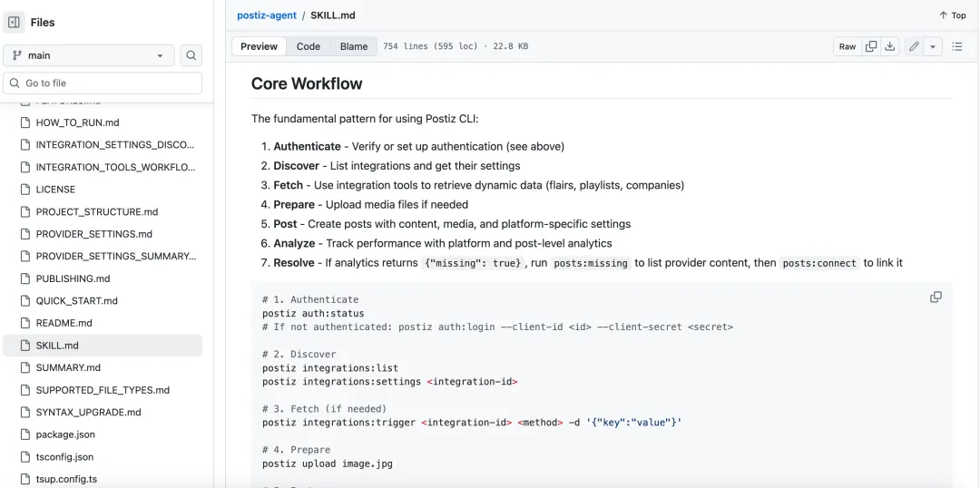Viewport: 980px width, 488px height.
Task: Jump to Top of file
Action: [x=953, y=15]
